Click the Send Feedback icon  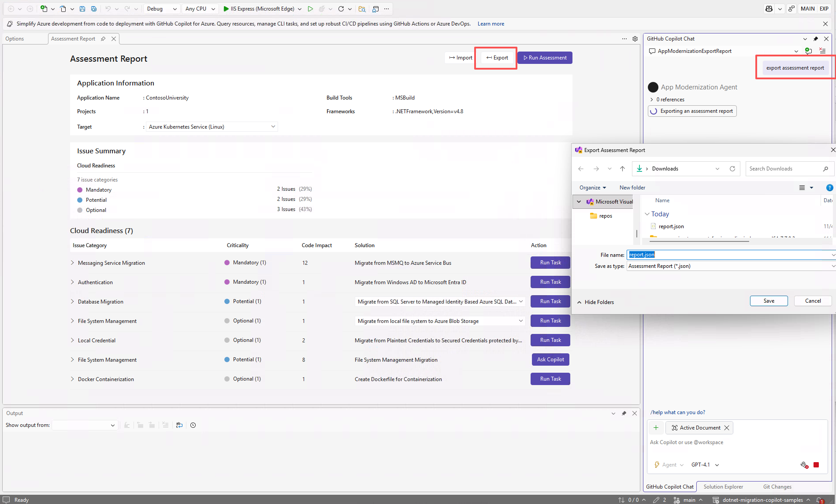click(791, 9)
